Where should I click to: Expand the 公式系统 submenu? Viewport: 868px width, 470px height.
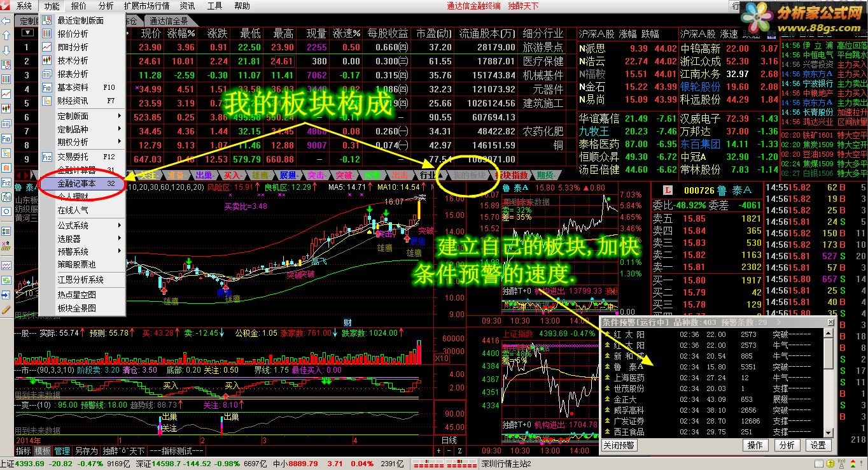tap(82, 225)
